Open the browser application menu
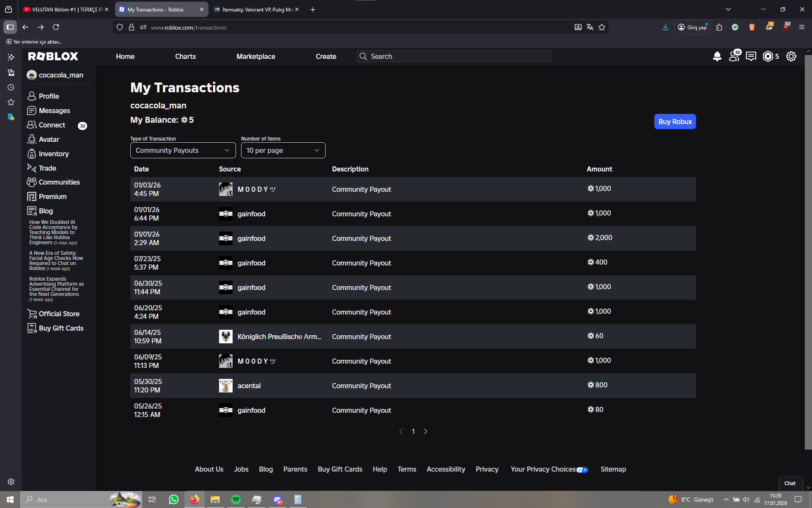This screenshot has width=812, height=508. point(801,27)
